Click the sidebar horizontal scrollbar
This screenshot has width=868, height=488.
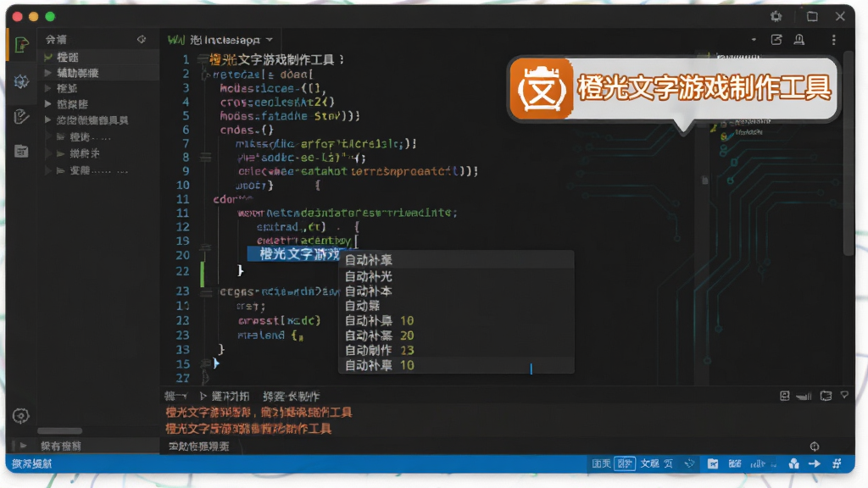pyautogui.click(x=60, y=430)
